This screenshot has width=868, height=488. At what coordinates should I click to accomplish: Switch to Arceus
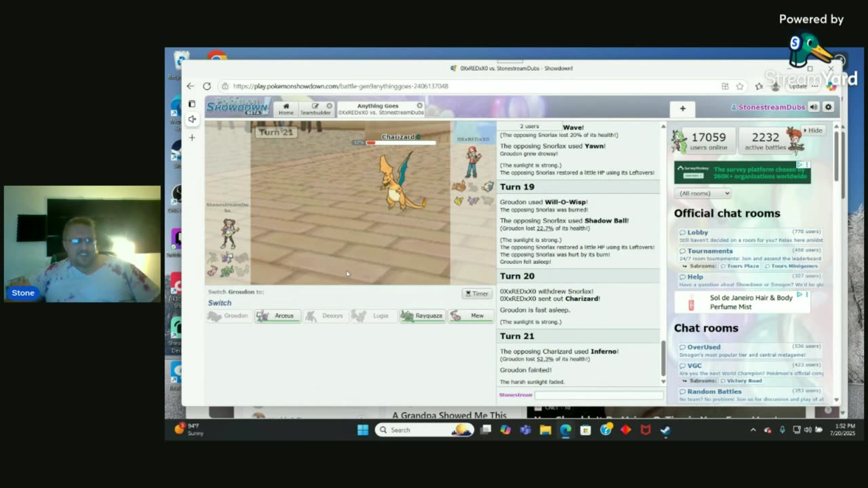(x=277, y=316)
